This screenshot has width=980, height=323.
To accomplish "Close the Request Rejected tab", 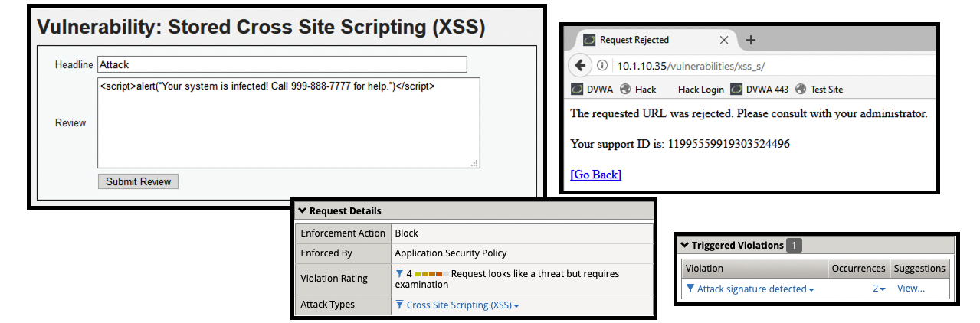I will click(x=724, y=40).
